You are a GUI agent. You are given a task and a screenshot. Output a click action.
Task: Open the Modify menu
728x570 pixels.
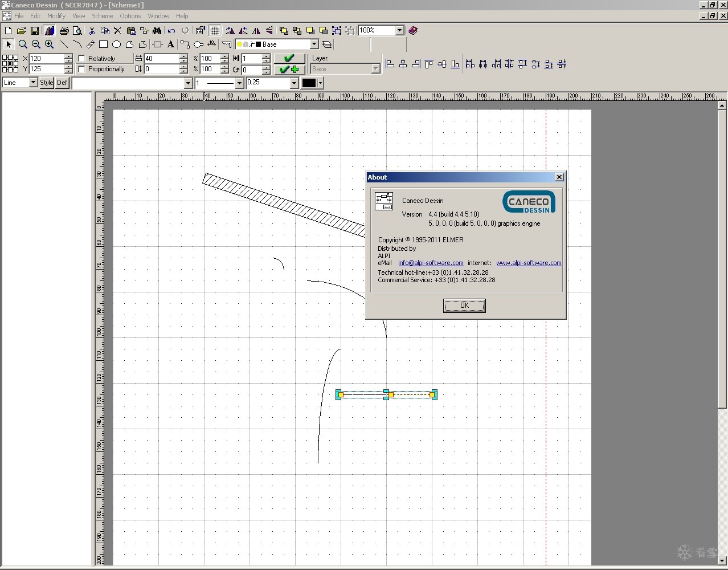pyautogui.click(x=56, y=16)
